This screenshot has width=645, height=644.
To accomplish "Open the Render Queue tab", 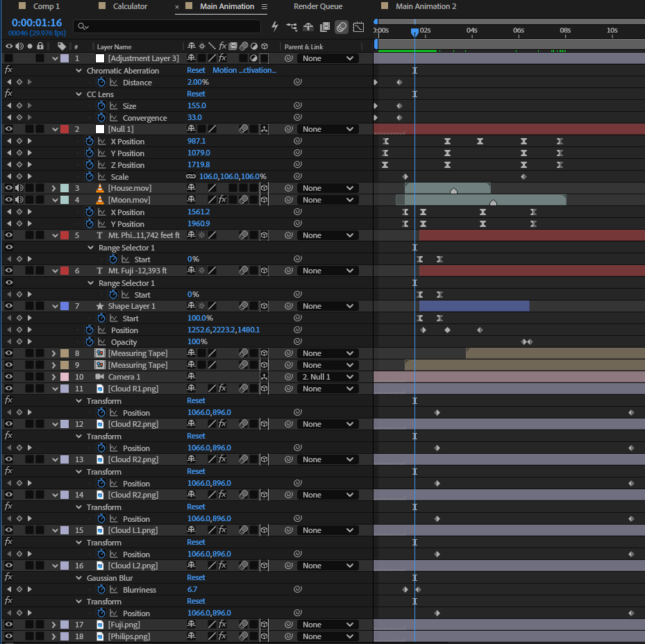I will [x=318, y=6].
